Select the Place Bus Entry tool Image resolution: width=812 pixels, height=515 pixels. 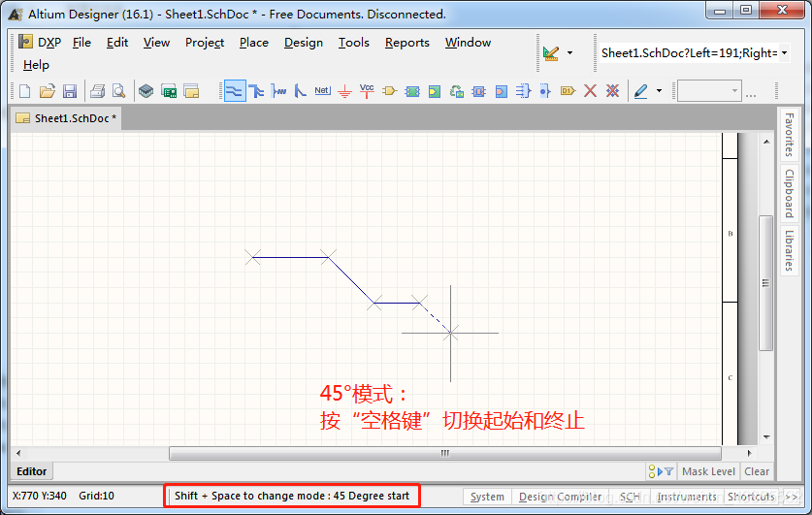tap(301, 91)
